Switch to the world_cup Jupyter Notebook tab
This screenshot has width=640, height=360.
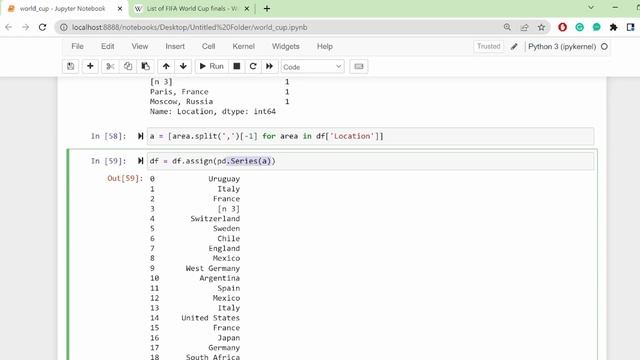point(62,9)
